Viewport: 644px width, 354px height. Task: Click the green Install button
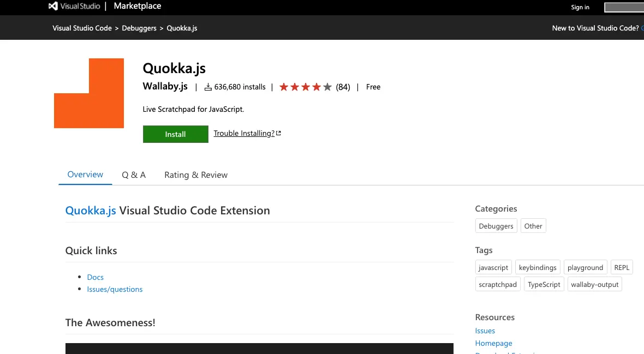click(175, 134)
